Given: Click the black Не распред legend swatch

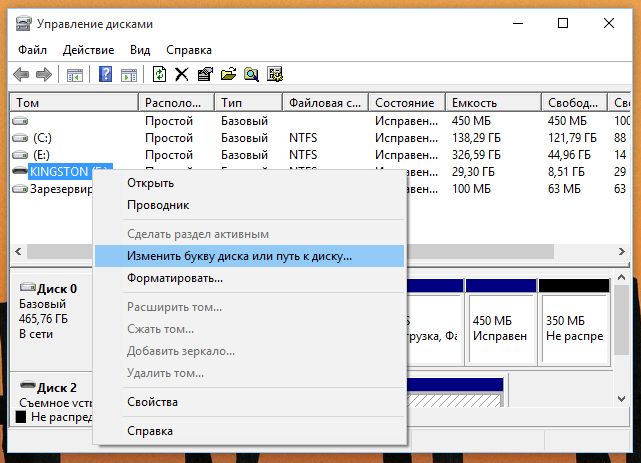Looking at the screenshot, I should coord(20,417).
